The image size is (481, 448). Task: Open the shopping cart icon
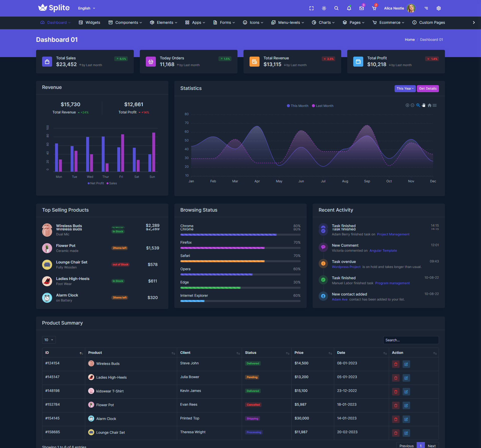(374, 8)
